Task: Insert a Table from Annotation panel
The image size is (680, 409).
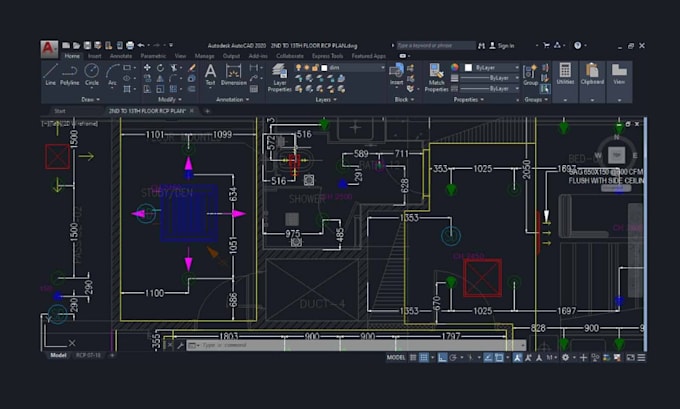Action: pyautogui.click(x=254, y=89)
